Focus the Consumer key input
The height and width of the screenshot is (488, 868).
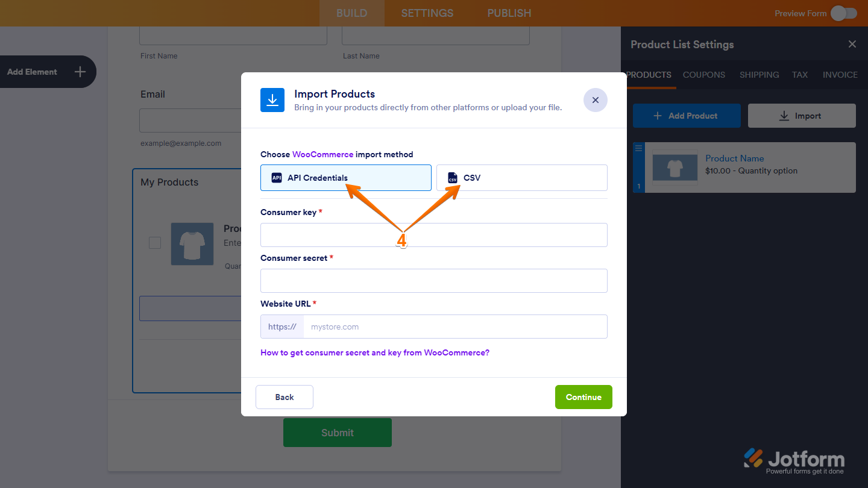pyautogui.click(x=434, y=235)
